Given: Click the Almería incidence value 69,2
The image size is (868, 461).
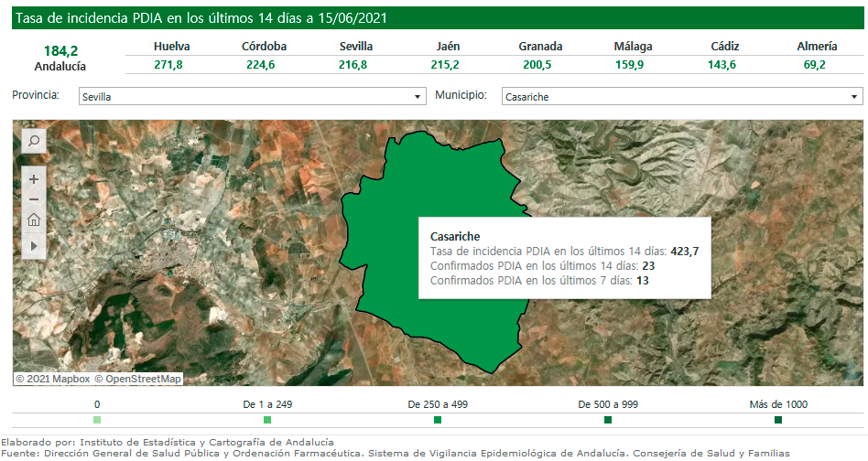Looking at the screenshot, I should click(816, 65).
